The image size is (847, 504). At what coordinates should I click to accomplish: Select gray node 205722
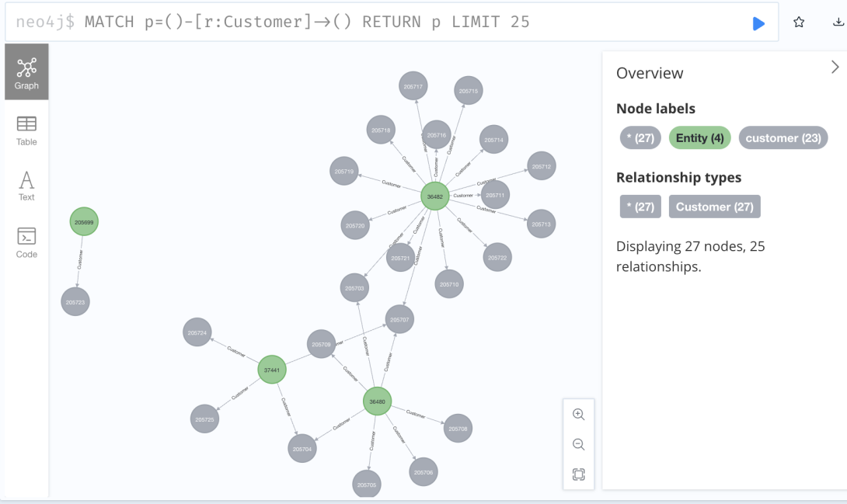pos(497,257)
